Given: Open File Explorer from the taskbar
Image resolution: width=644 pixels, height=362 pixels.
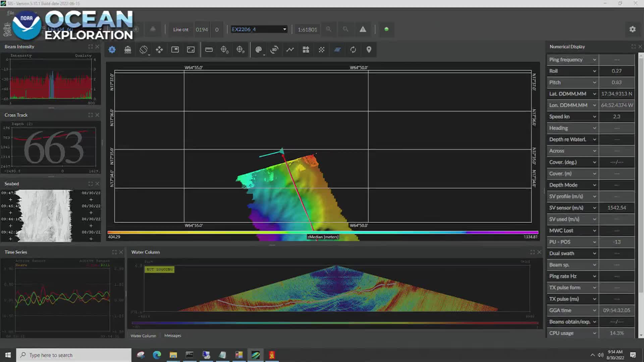Looking at the screenshot, I should (173, 355).
